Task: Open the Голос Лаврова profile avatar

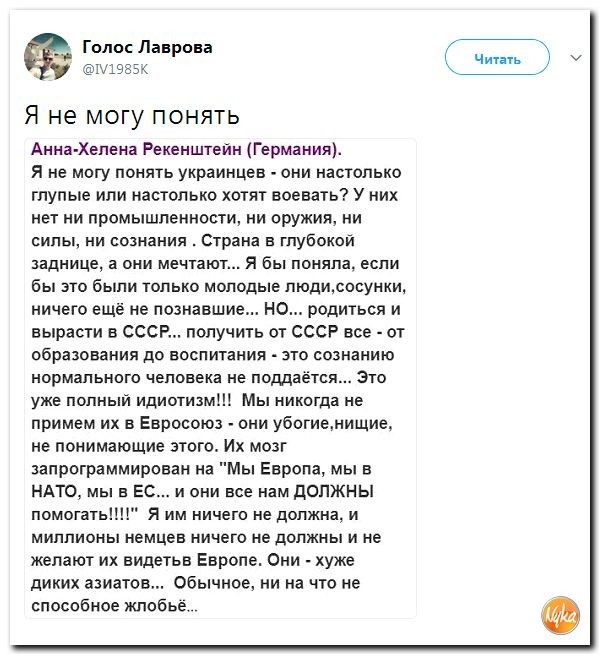Action: tap(47, 56)
